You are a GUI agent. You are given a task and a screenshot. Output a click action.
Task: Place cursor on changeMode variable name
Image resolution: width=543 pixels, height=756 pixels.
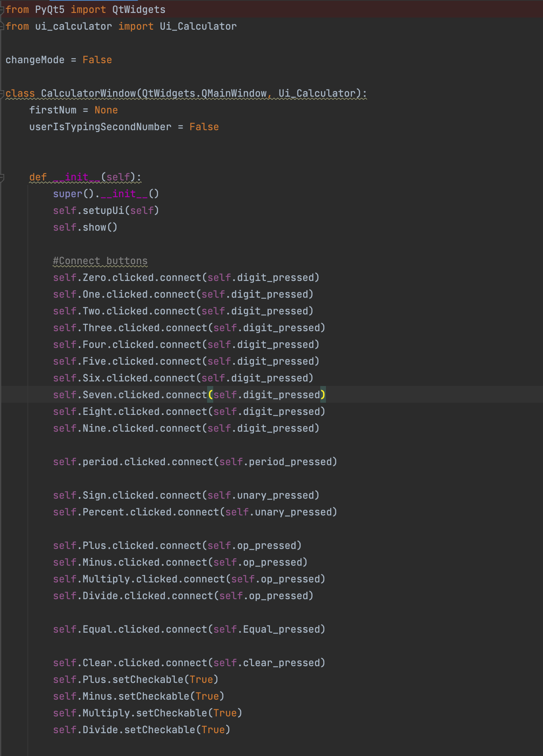coord(35,60)
